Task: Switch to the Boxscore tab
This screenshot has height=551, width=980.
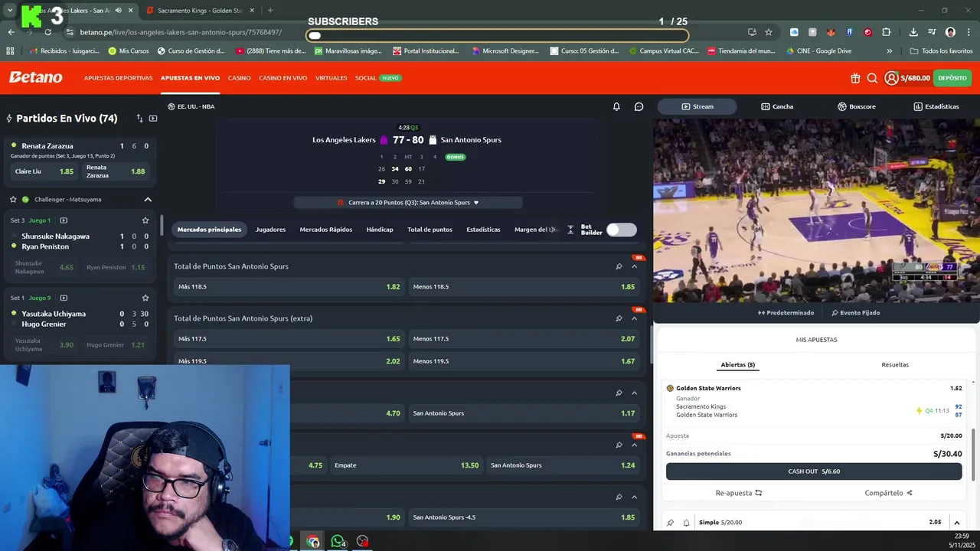Action: coord(857,106)
